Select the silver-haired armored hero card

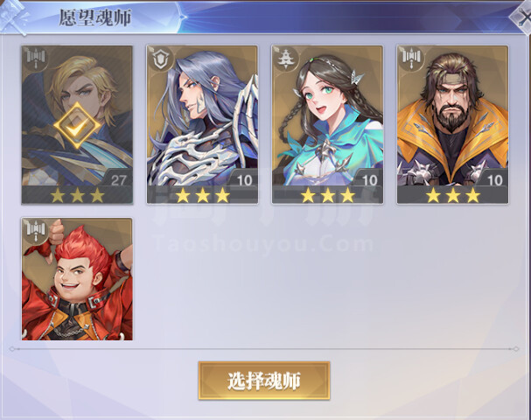202,124
